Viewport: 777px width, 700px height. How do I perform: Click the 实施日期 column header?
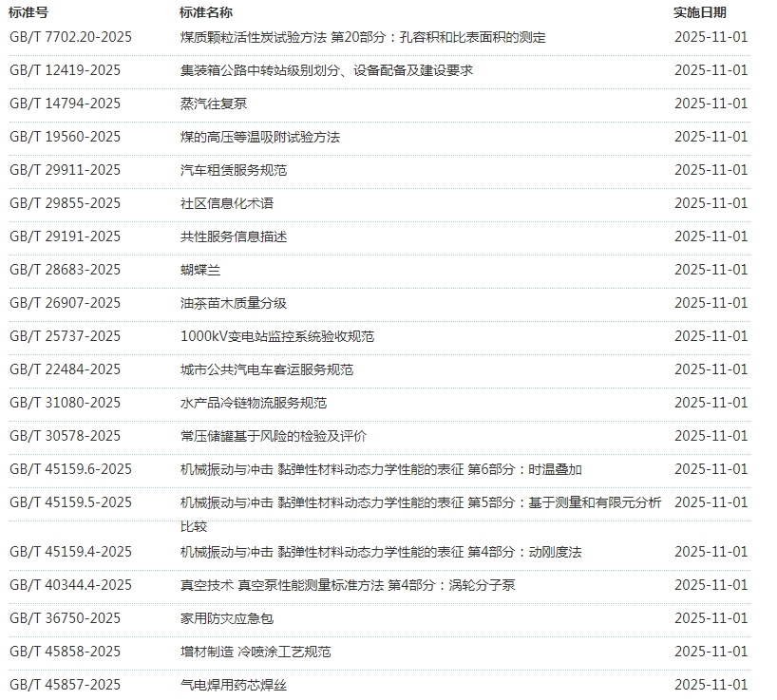pyautogui.click(x=700, y=12)
